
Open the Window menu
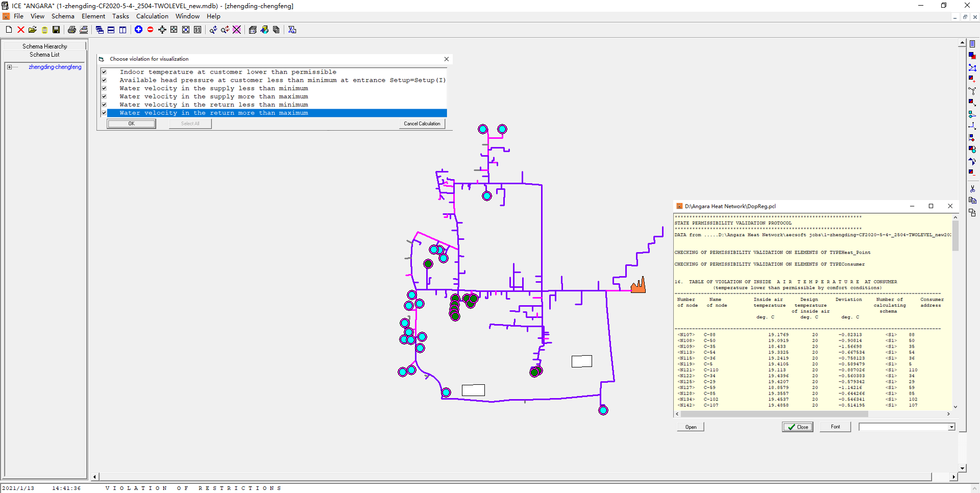pos(187,16)
